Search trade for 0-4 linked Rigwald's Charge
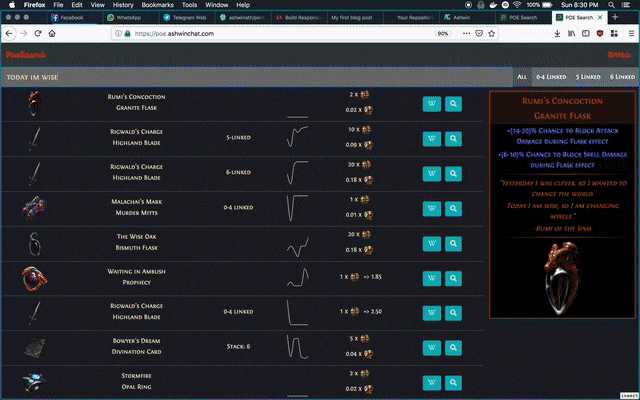Image resolution: width=640 pixels, height=400 pixels. (x=453, y=313)
